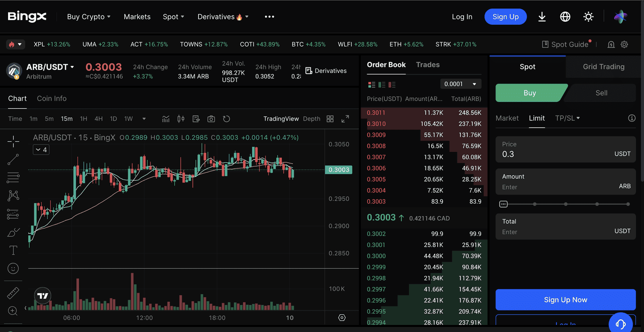The width and height of the screenshot is (644, 332).
Task: Take a chart snapshot with camera icon
Action: (211, 119)
